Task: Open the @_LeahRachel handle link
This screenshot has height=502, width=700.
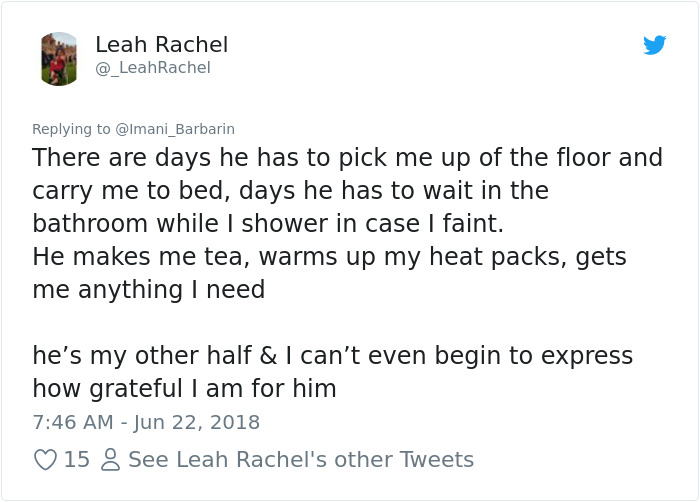Action: pyautogui.click(x=152, y=68)
